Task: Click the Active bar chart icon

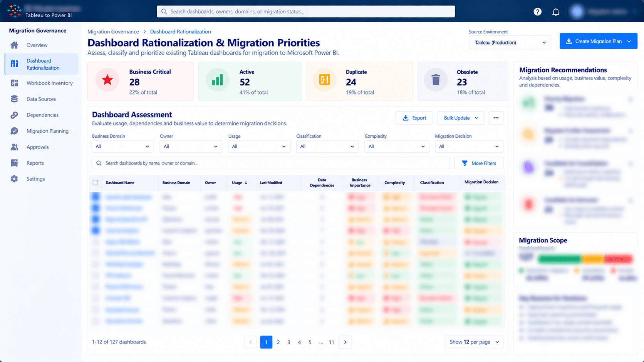Action: [x=218, y=80]
